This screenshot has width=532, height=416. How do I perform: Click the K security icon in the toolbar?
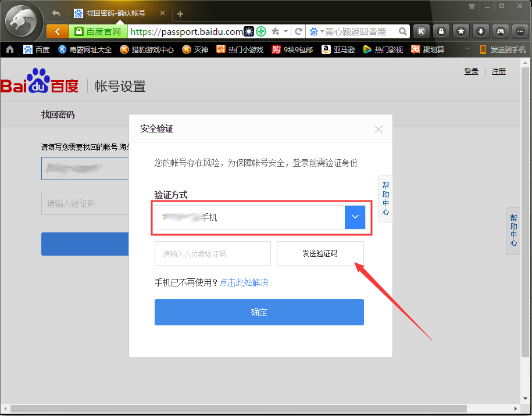(x=421, y=31)
